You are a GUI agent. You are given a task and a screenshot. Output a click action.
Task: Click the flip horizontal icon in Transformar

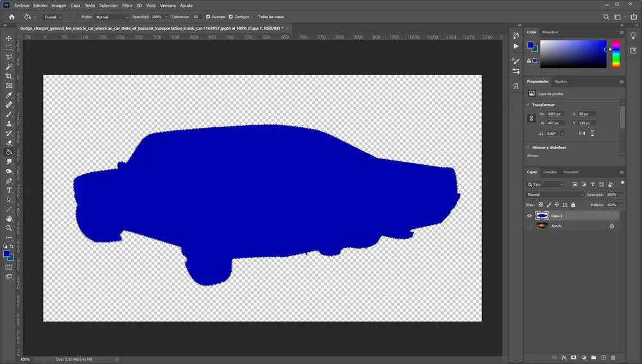[x=582, y=134]
